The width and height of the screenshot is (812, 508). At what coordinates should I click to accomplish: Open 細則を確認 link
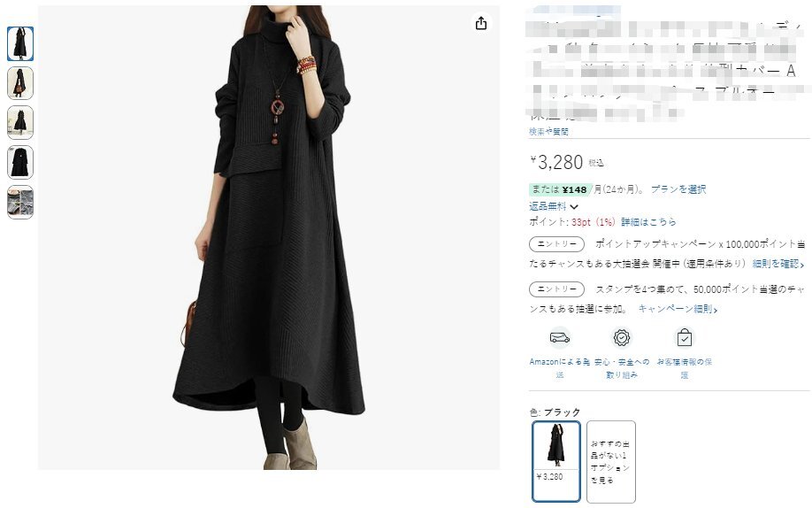click(778, 264)
